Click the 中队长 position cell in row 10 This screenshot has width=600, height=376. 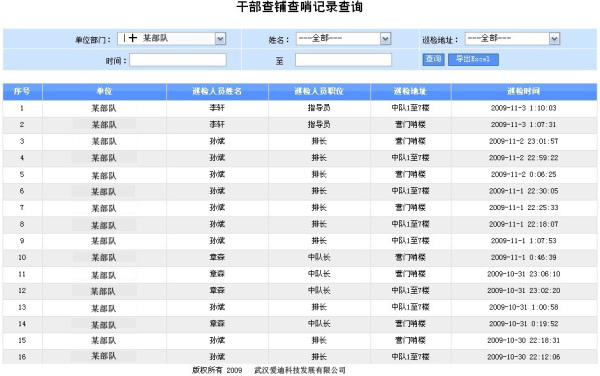coord(319,257)
